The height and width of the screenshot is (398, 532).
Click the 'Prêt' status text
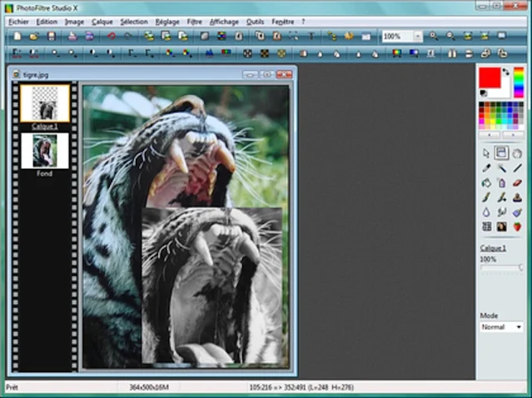coord(12,387)
